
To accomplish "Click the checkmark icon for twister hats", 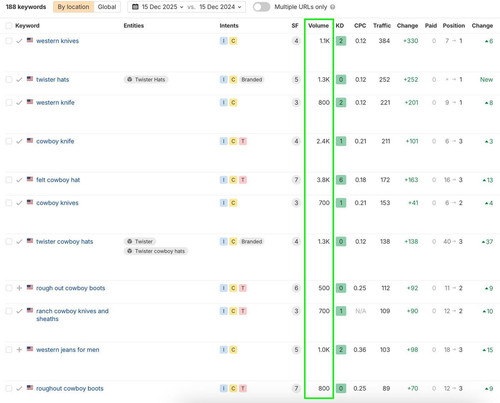I will point(19,80).
